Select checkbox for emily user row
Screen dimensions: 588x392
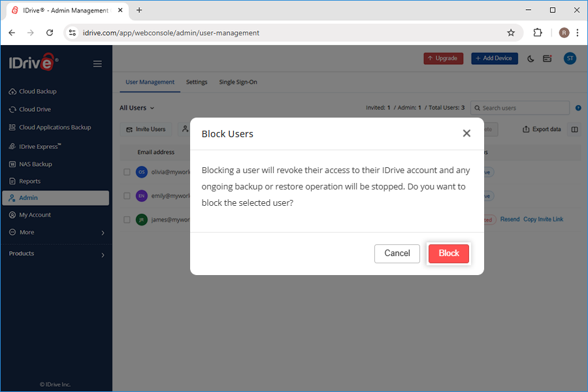(x=127, y=196)
